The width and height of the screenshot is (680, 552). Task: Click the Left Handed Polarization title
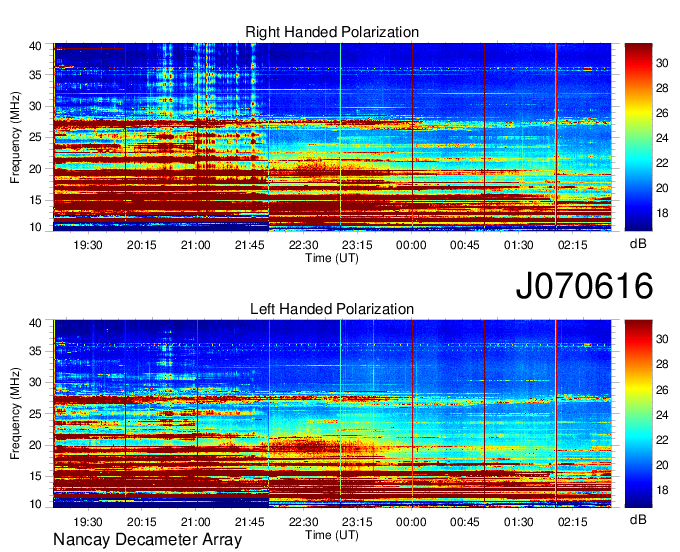click(332, 309)
